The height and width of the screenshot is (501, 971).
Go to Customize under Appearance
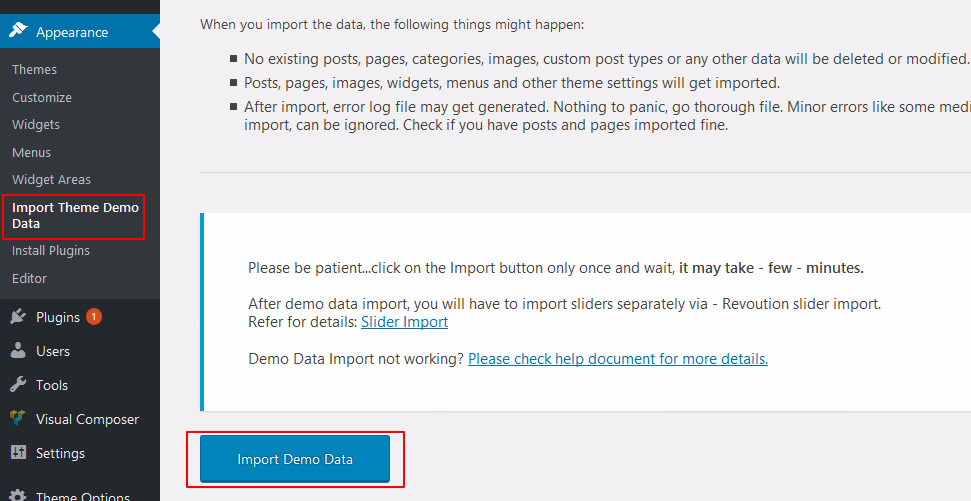tap(42, 97)
